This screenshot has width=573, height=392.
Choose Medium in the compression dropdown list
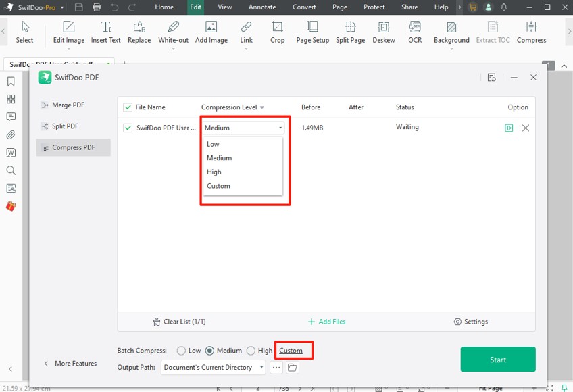tap(243, 158)
